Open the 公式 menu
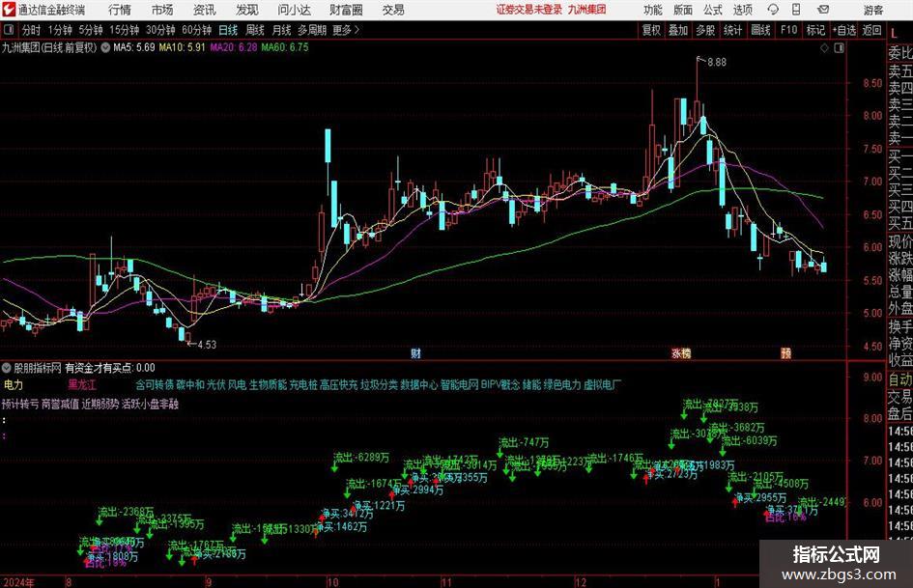Screen dimensions: 913x588 713,10
